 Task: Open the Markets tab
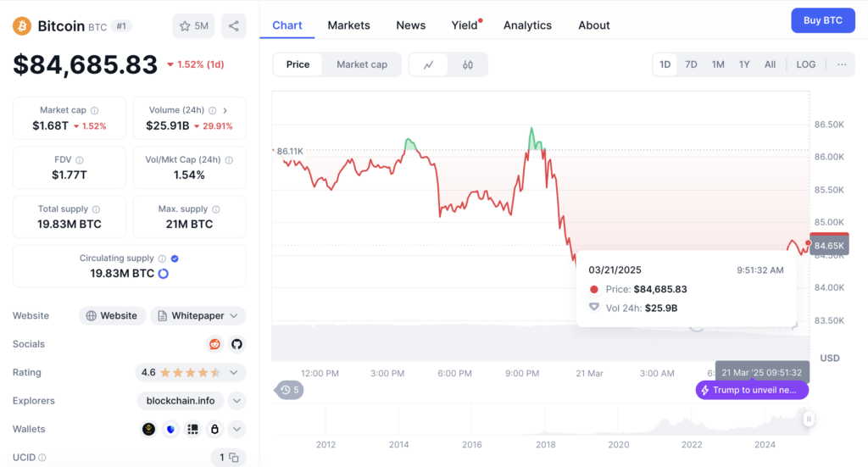(x=348, y=25)
